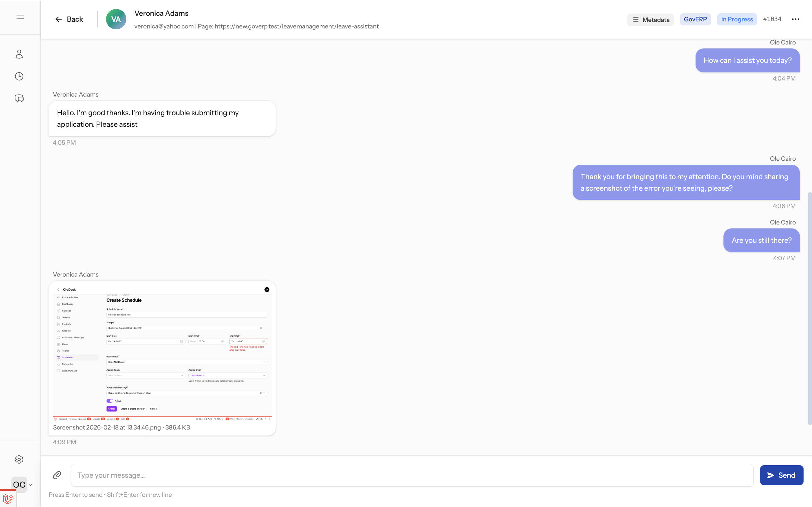Click the GovERP product tag

[x=694, y=19]
